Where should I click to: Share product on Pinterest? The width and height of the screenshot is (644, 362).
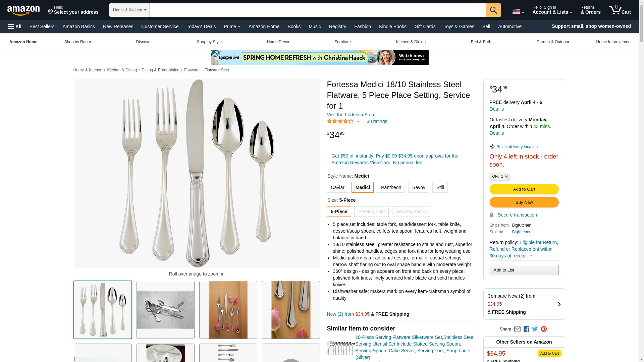point(544,329)
